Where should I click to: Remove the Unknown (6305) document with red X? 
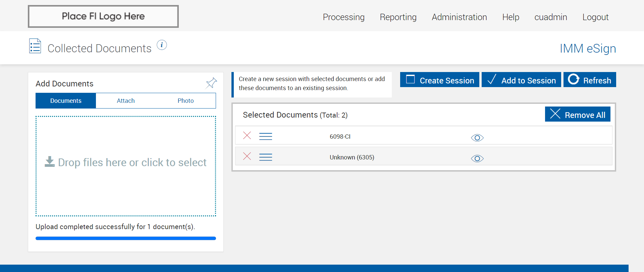[247, 156]
